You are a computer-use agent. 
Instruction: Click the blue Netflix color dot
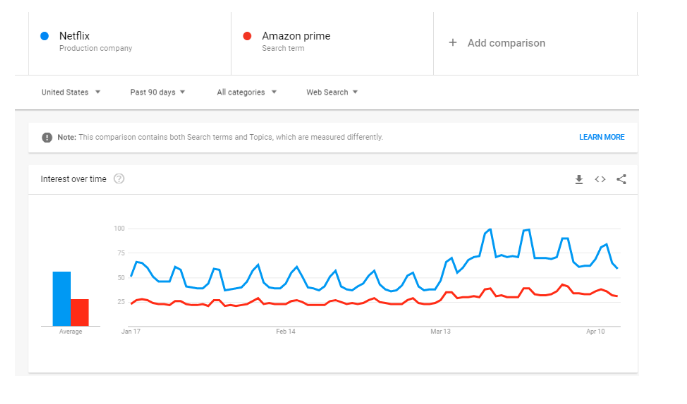[x=45, y=36]
